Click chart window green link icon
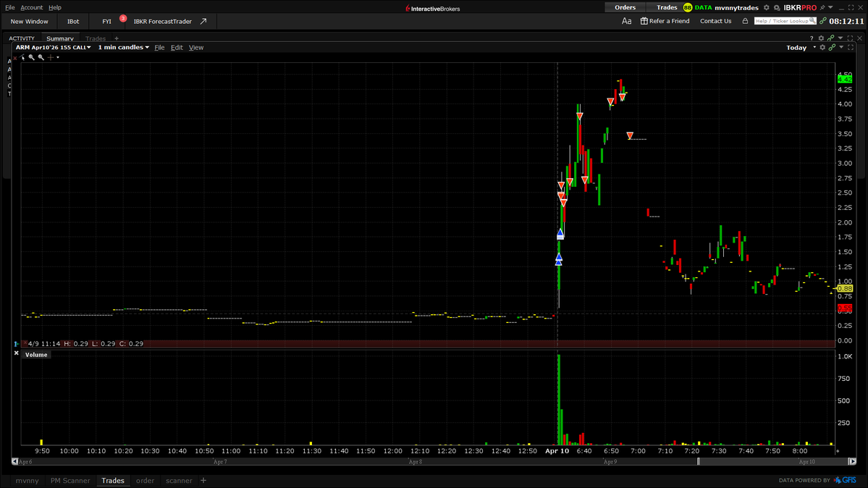868x488 pixels. point(832,48)
